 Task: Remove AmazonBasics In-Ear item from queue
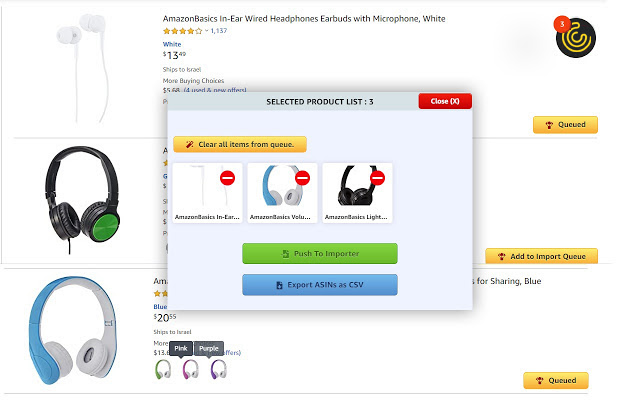pyautogui.click(x=227, y=178)
